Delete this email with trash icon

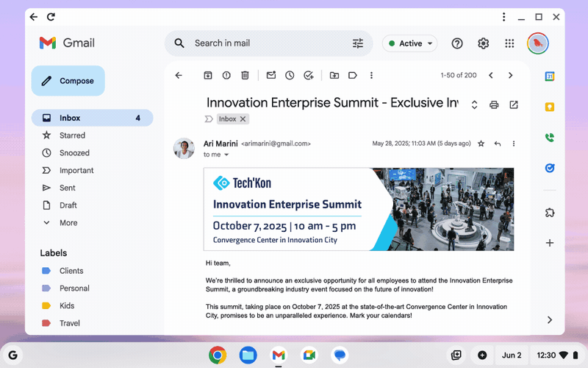point(245,76)
